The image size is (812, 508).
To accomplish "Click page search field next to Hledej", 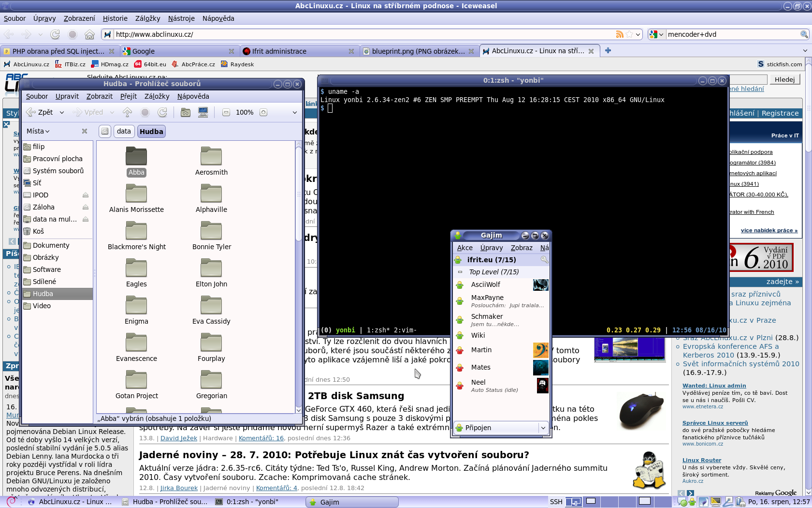I will [747, 79].
